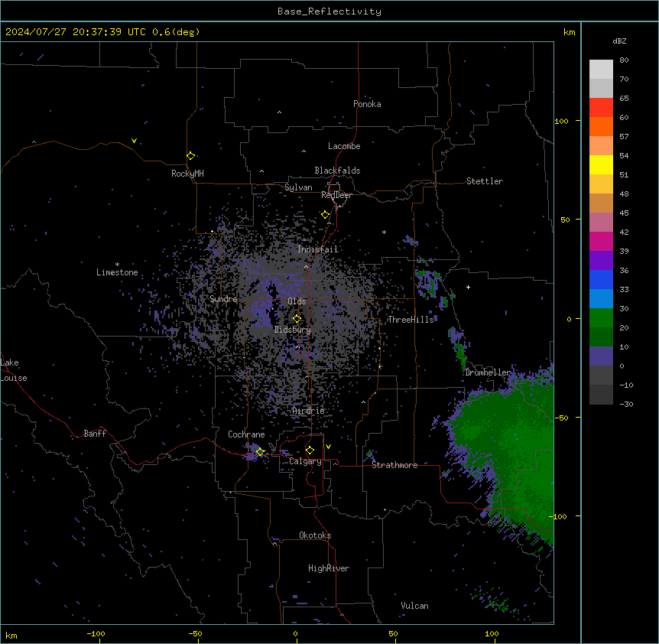Click the Vulcan label
The height and width of the screenshot is (644, 659).
tap(415, 606)
